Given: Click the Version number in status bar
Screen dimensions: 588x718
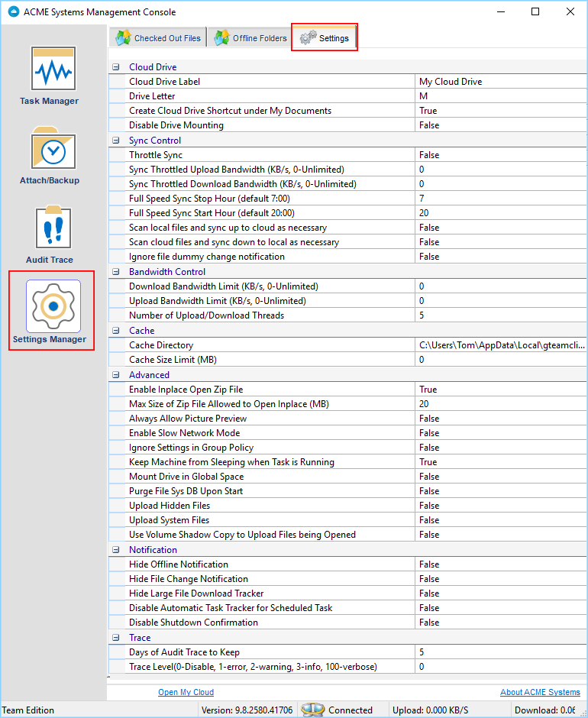Looking at the screenshot, I should (x=247, y=710).
